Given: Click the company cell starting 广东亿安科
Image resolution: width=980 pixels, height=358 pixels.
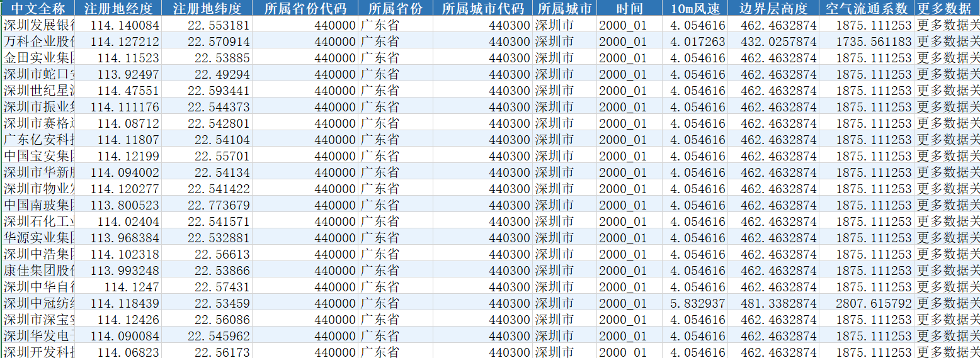Looking at the screenshot, I should tap(38, 140).
